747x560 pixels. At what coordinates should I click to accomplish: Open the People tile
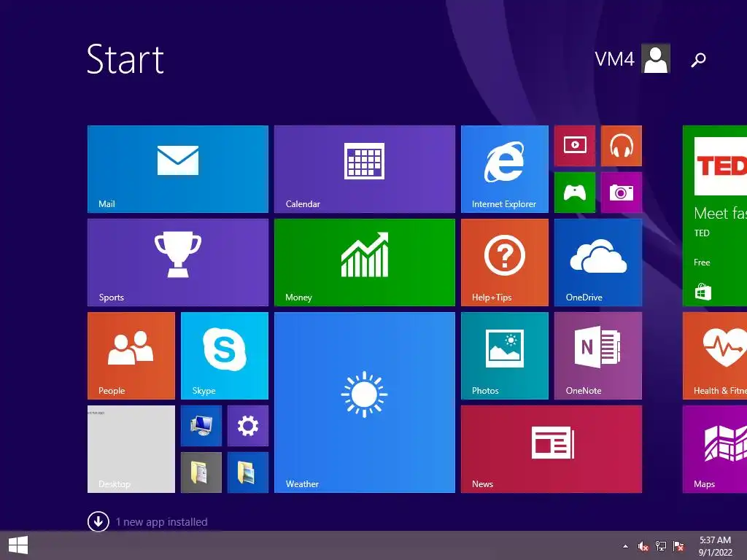(x=131, y=356)
